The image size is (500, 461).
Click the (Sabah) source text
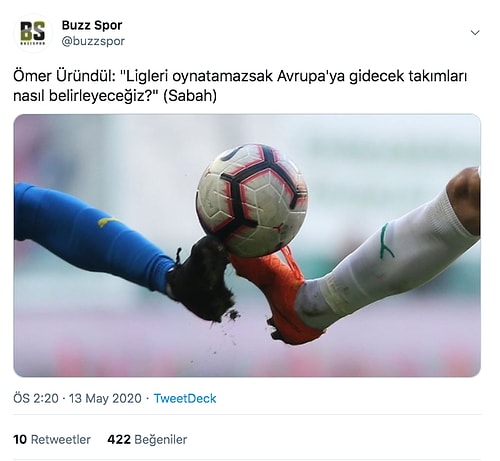(x=190, y=96)
